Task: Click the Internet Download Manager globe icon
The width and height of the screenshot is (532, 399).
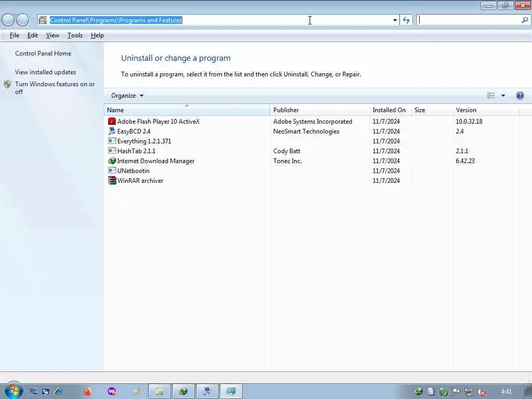Action: 112,161
